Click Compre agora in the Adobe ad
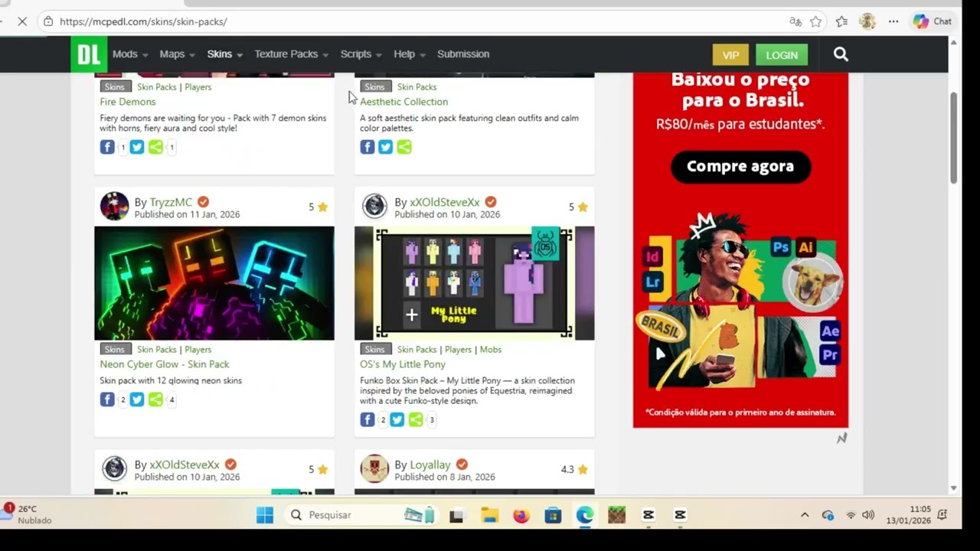The width and height of the screenshot is (980, 551). point(740,166)
